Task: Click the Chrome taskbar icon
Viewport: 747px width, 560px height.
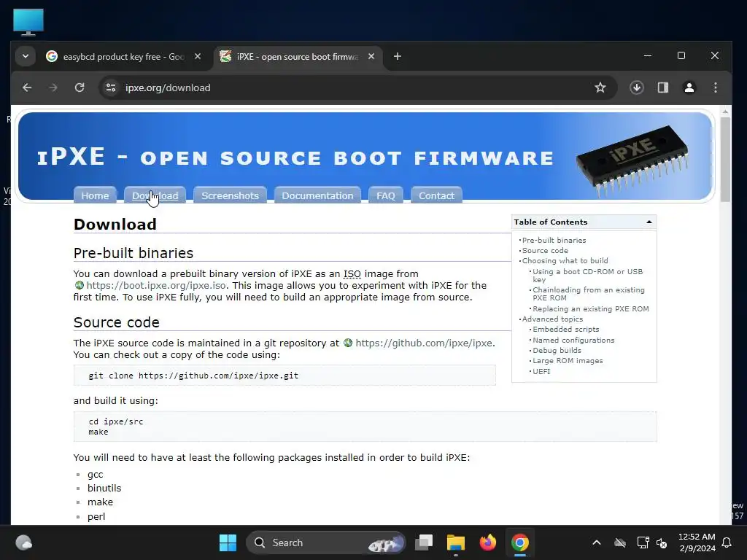Action: pos(519,542)
